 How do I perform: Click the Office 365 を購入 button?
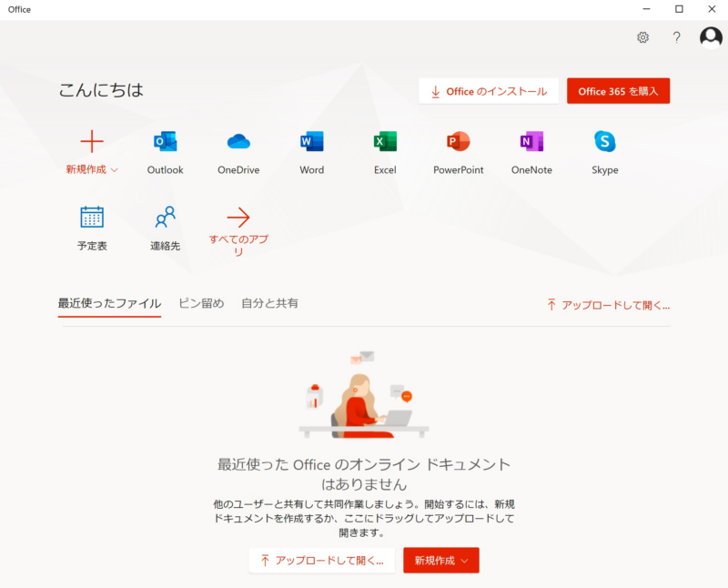618,91
